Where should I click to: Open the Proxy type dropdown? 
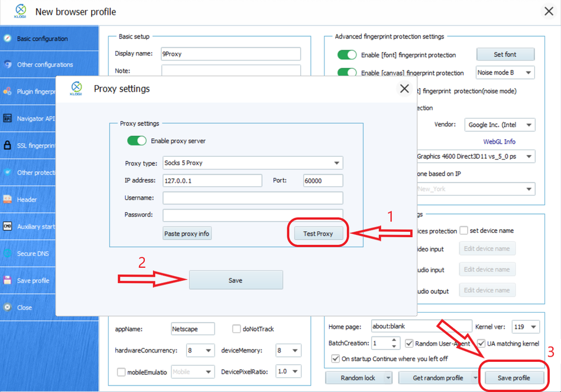click(x=252, y=163)
